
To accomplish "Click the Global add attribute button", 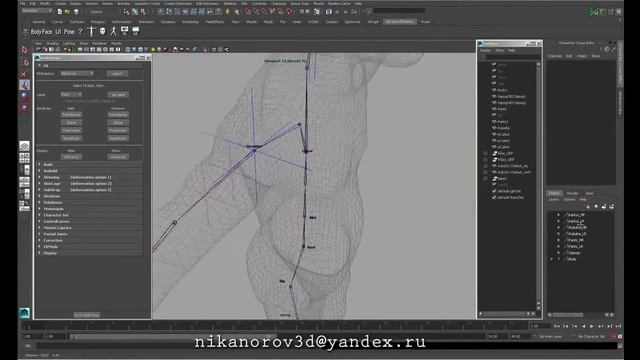I will click(71, 122).
